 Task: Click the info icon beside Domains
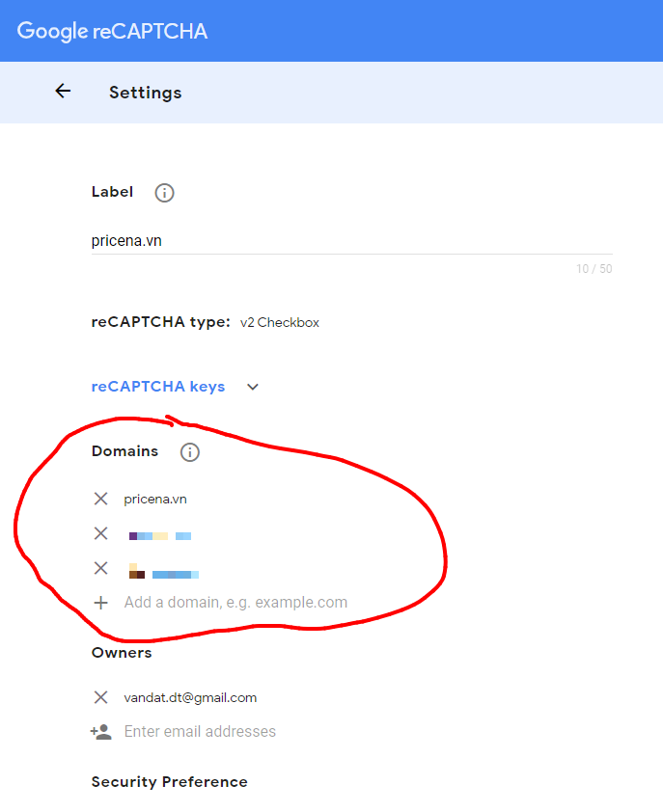coord(190,452)
